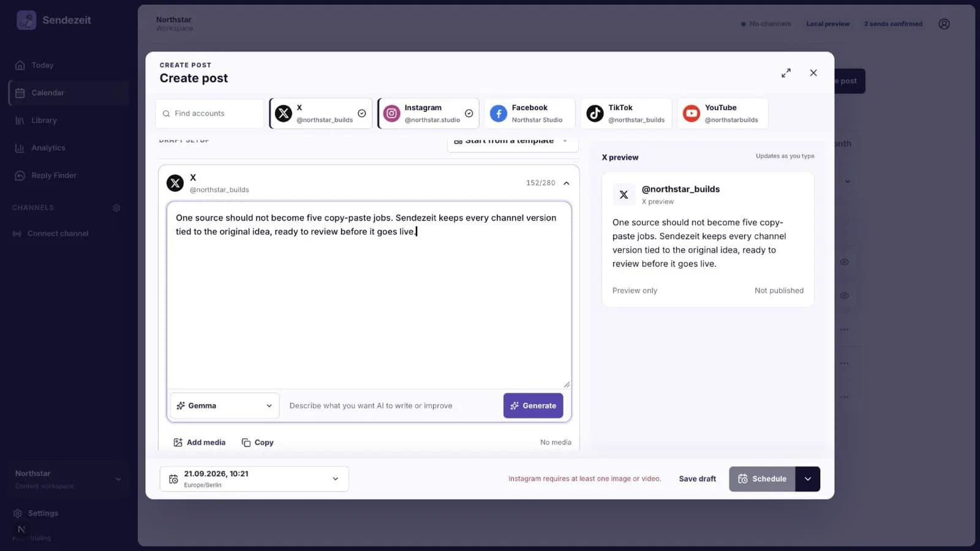980x551 pixels.
Task: Click Add media
Action: 200,443
